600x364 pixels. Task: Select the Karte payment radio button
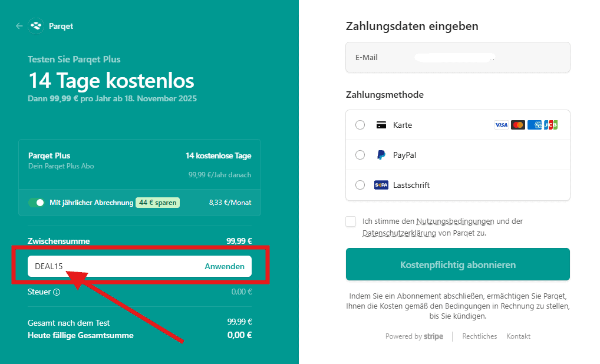(360, 125)
